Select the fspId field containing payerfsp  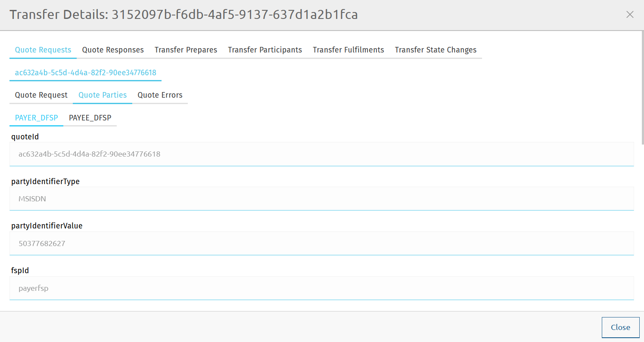pos(321,288)
